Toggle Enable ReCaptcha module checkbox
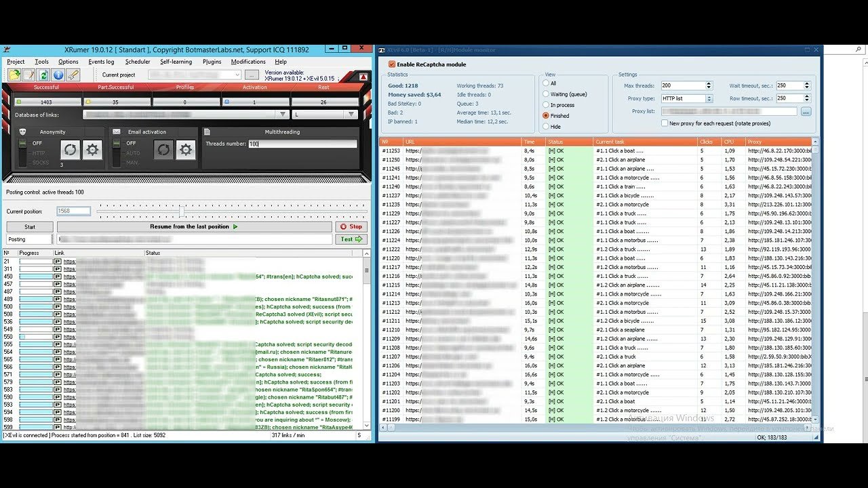The image size is (868, 488). (x=392, y=64)
